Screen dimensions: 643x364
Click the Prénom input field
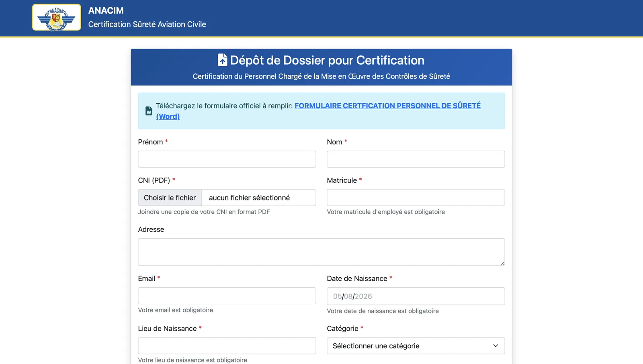(x=227, y=159)
